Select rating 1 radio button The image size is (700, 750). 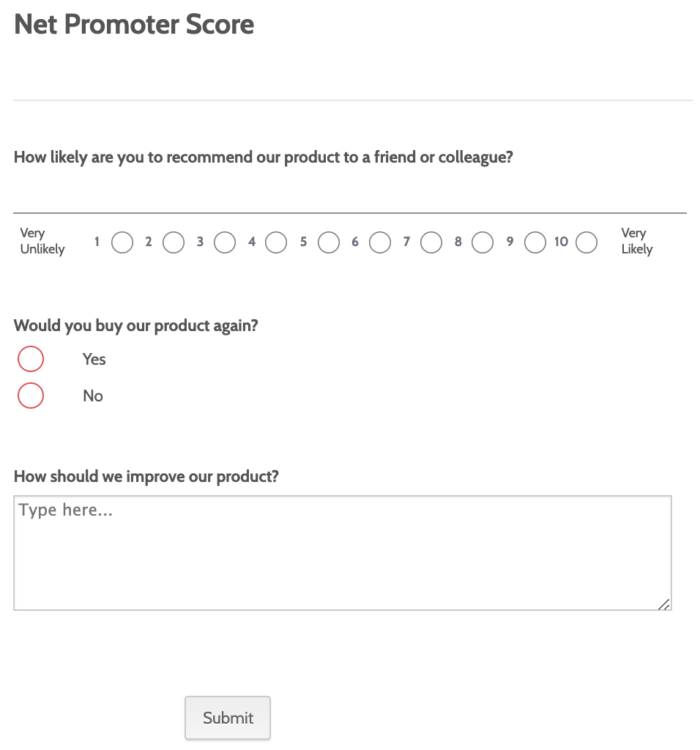pyautogui.click(x=122, y=242)
